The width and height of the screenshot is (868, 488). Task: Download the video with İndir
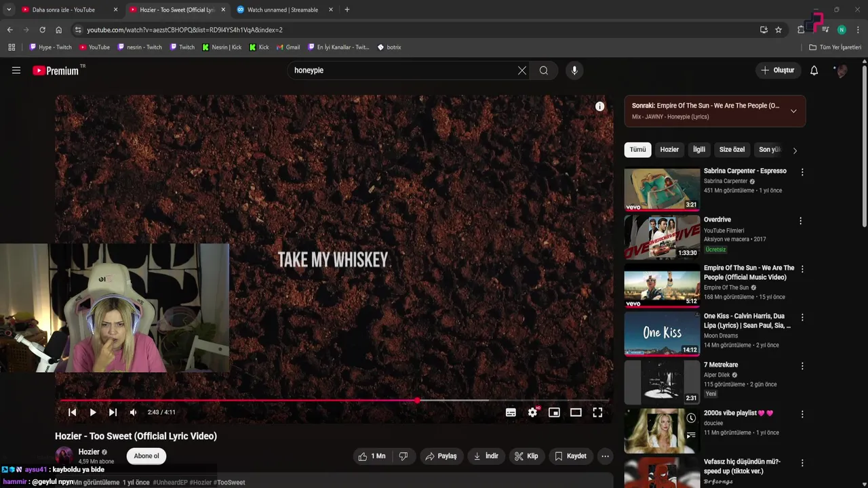pyautogui.click(x=486, y=456)
